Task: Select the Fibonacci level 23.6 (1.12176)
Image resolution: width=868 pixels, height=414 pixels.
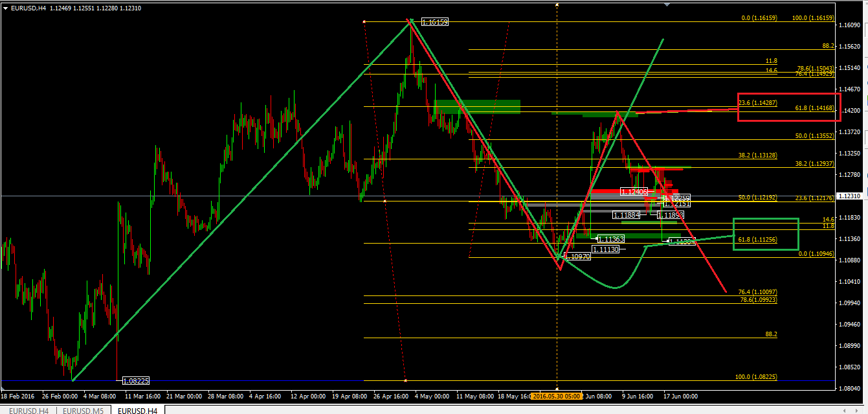Action: pos(815,198)
